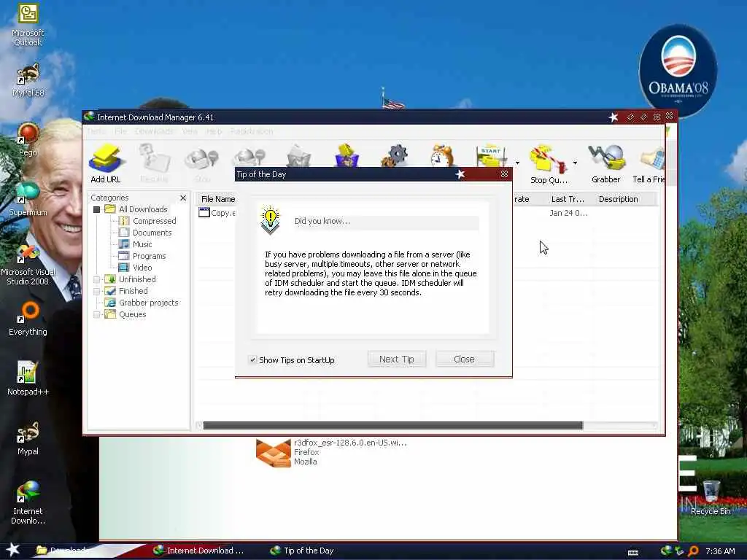Screen dimensions: 747x560
Task: Open the File menu
Action: [x=120, y=131]
